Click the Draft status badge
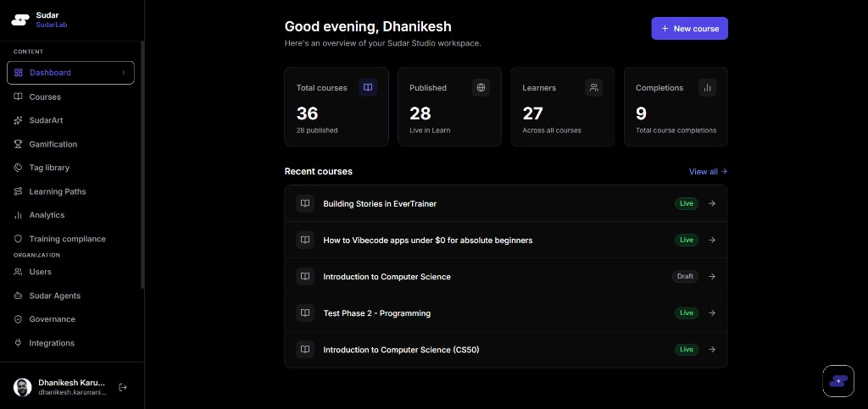This screenshot has width=868, height=409. 685,276
